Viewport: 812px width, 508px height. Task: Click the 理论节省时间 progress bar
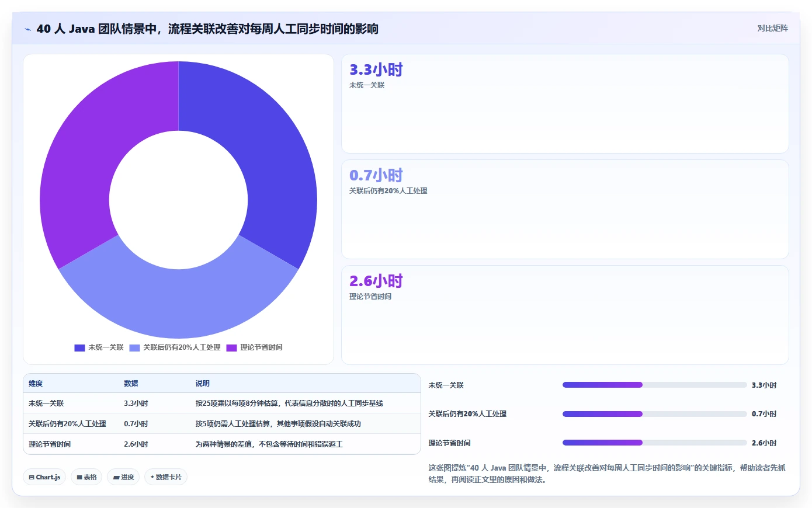[x=654, y=443]
